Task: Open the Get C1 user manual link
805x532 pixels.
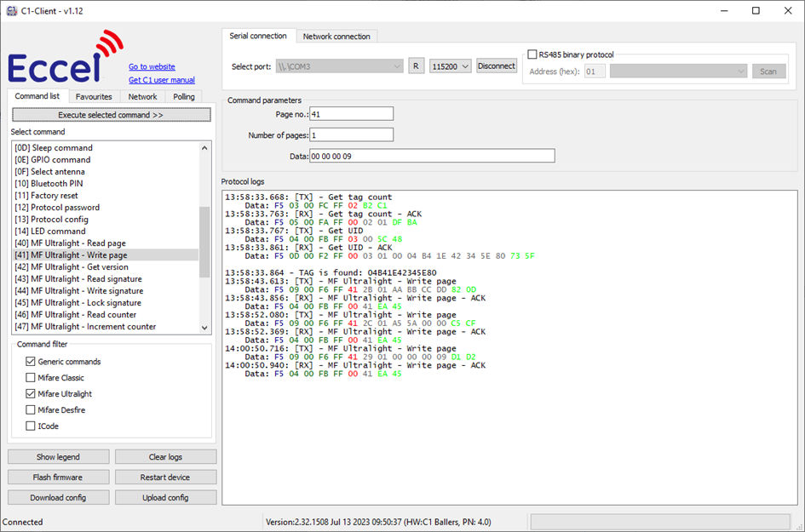Action: (x=162, y=80)
